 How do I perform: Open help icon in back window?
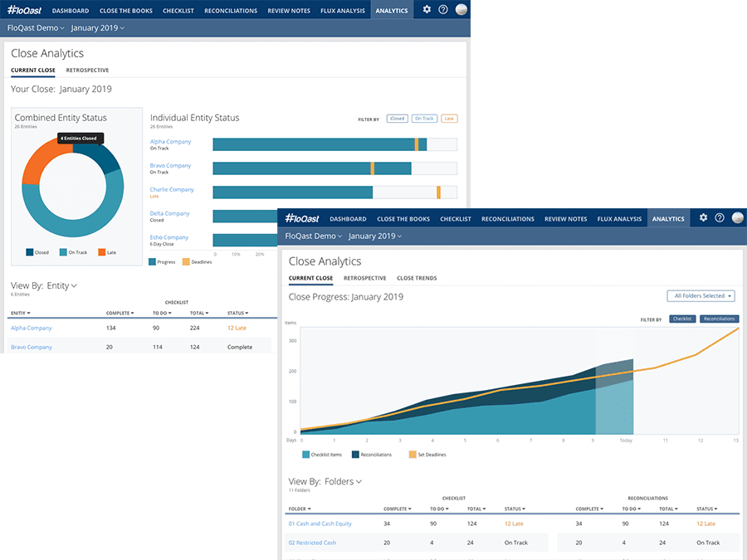point(443,9)
